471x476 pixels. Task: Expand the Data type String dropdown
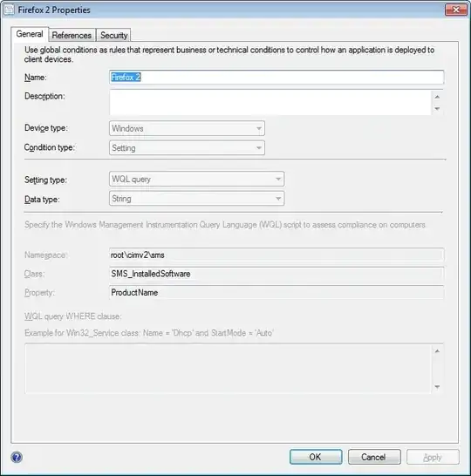click(x=197, y=199)
